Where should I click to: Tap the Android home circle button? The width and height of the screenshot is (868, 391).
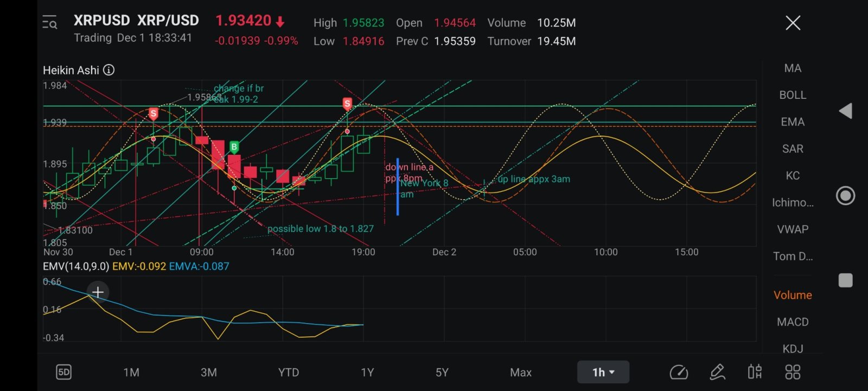[845, 195]
